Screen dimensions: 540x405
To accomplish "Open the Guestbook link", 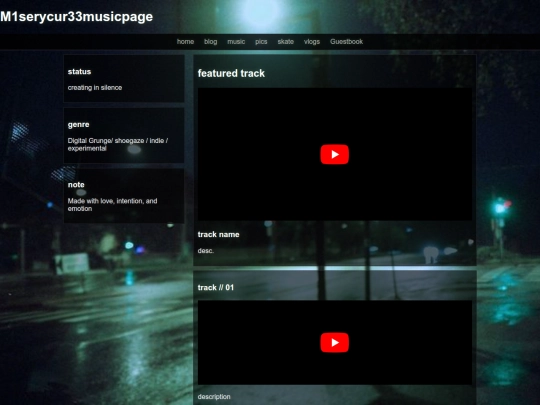I will 346,42.
